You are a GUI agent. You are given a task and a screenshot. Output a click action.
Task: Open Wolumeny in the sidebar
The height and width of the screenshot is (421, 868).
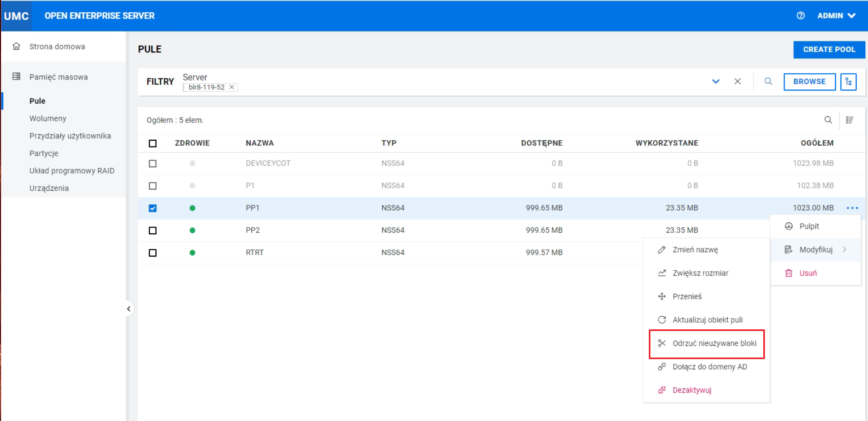point(48,118)
